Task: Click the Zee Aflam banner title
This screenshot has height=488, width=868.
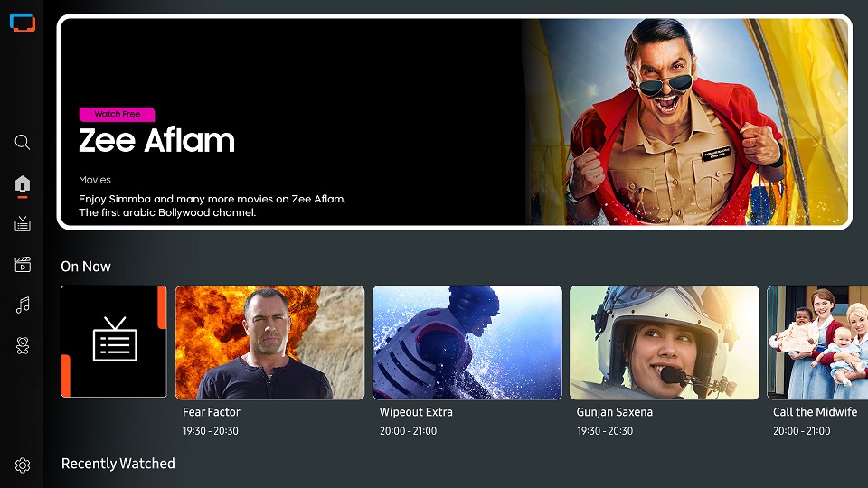Action: [156, 140]
